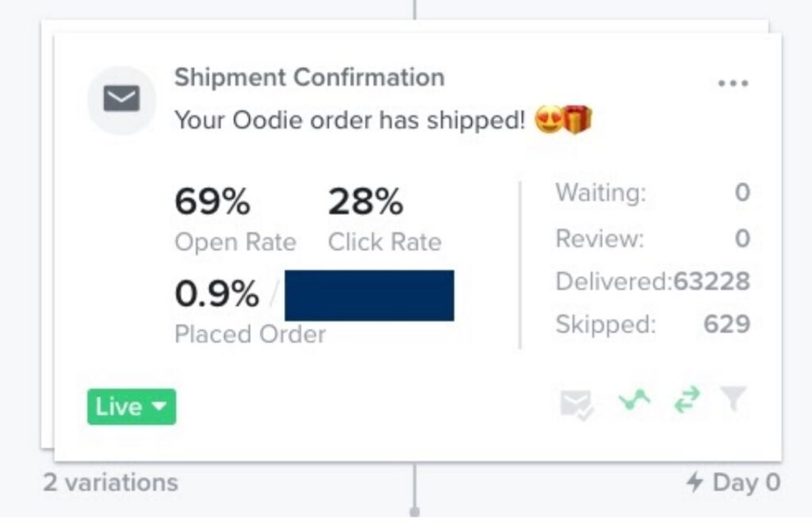Open the Live status dropdown

coord(132,407)
